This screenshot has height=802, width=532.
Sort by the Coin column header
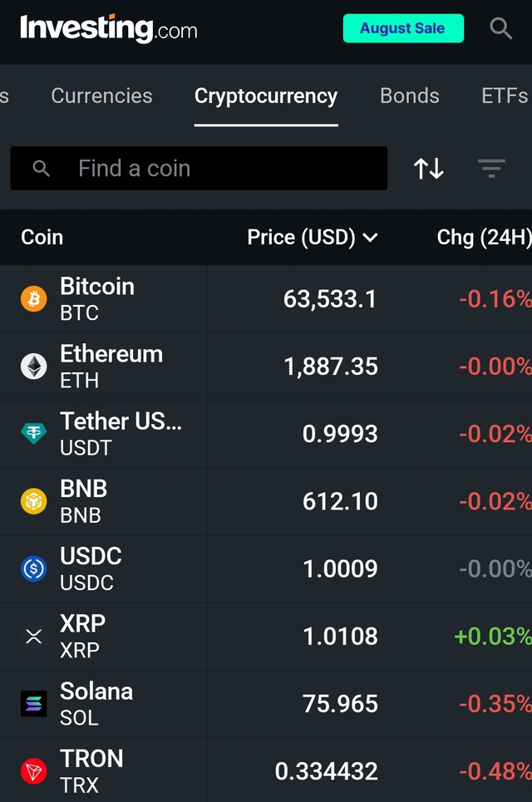[42, 238]
